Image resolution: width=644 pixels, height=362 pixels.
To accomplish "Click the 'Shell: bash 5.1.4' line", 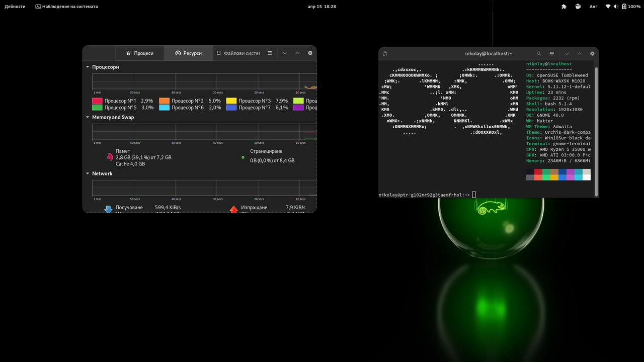I will [549, 104].
